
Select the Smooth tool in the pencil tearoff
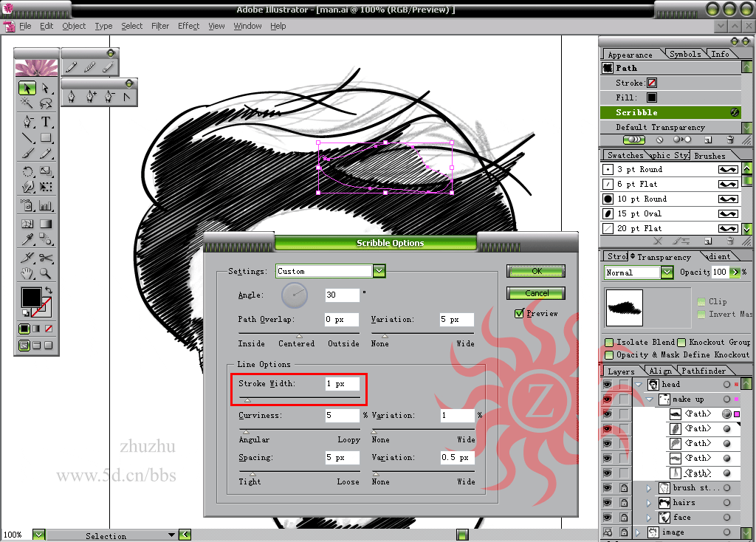click(89, 67)
